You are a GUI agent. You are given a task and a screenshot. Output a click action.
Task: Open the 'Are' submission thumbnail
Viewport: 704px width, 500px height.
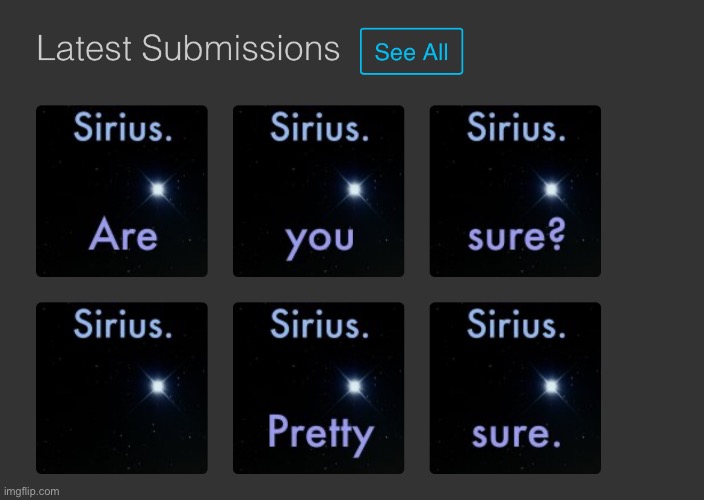[122, 191]
